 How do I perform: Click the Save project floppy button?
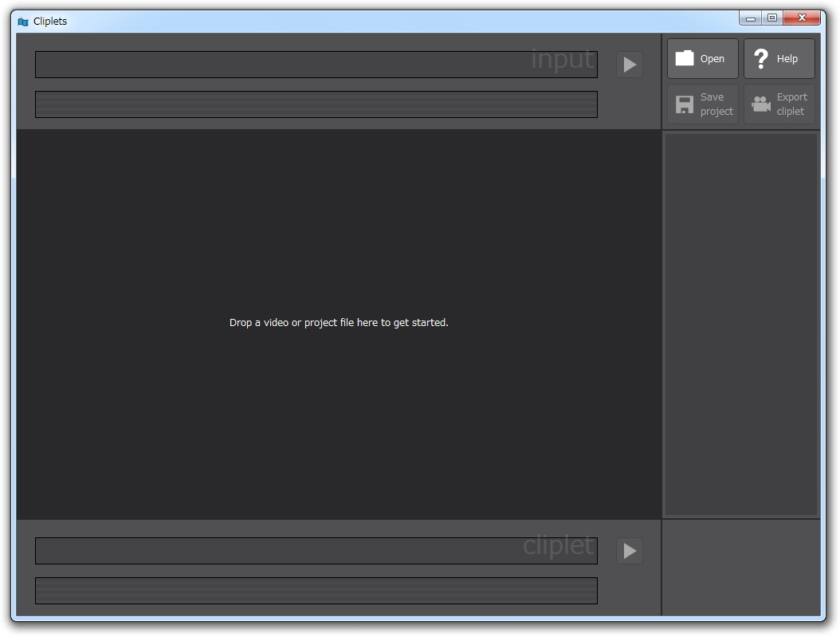point(702,104)
